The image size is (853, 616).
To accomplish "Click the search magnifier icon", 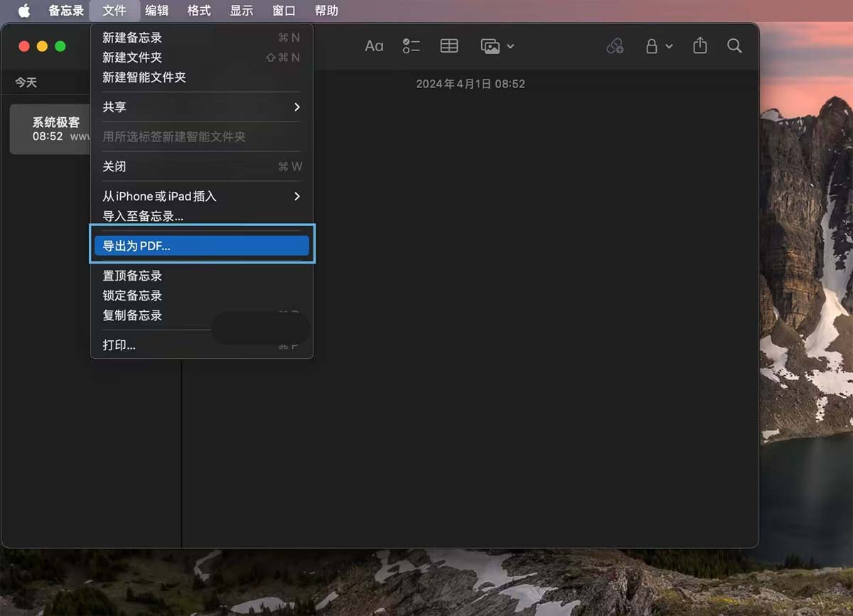I will [734, 46].
